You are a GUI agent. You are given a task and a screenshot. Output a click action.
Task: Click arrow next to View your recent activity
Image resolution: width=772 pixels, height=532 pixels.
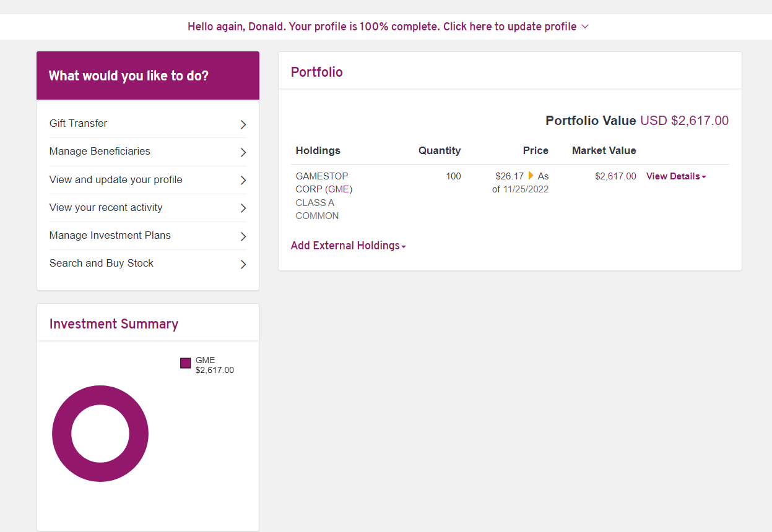(243, 208)
